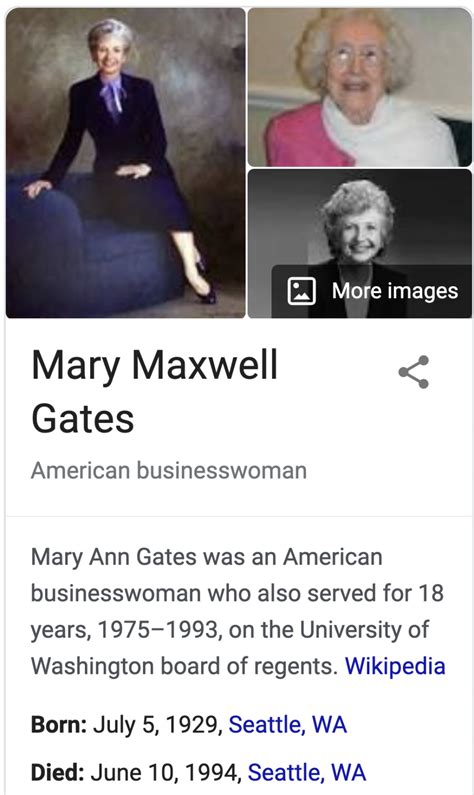Click the Mary Maxwell heading line
The height and width of the screenshot is (795, 474).
tap(155, 365)
